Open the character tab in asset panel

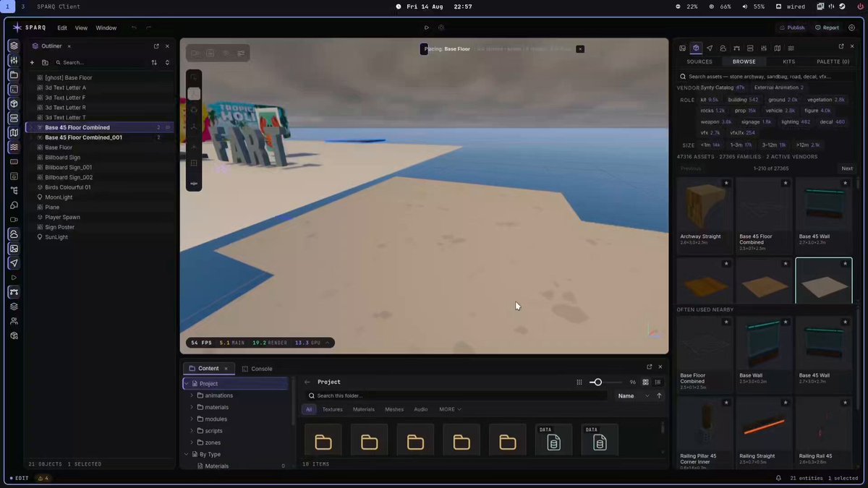point(723,48)
